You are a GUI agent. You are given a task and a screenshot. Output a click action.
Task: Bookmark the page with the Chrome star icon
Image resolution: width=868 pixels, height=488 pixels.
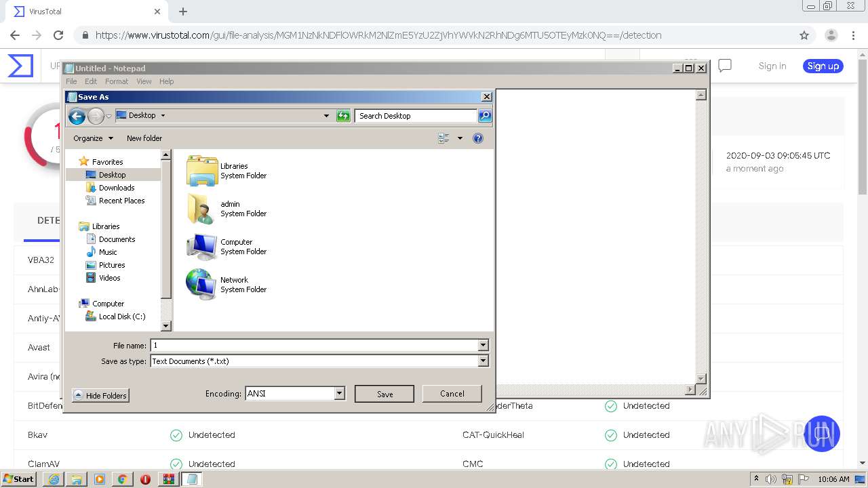804,35
